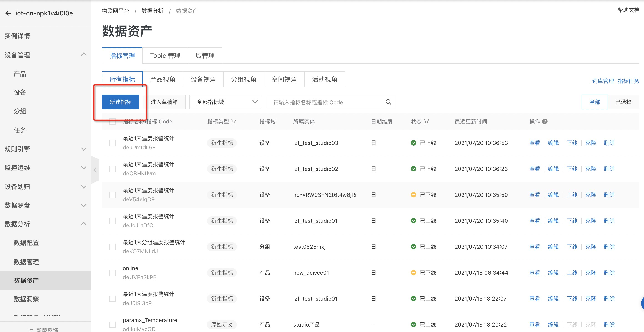Open the 状态 filter funnel
The width and height of the screenshot is (644, 332).
tap(427, 121)
